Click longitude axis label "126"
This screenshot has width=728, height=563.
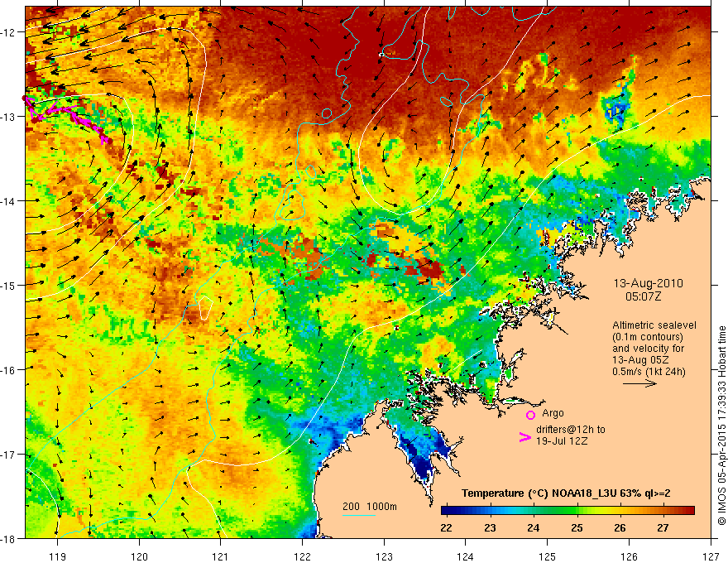click(629, 556)
